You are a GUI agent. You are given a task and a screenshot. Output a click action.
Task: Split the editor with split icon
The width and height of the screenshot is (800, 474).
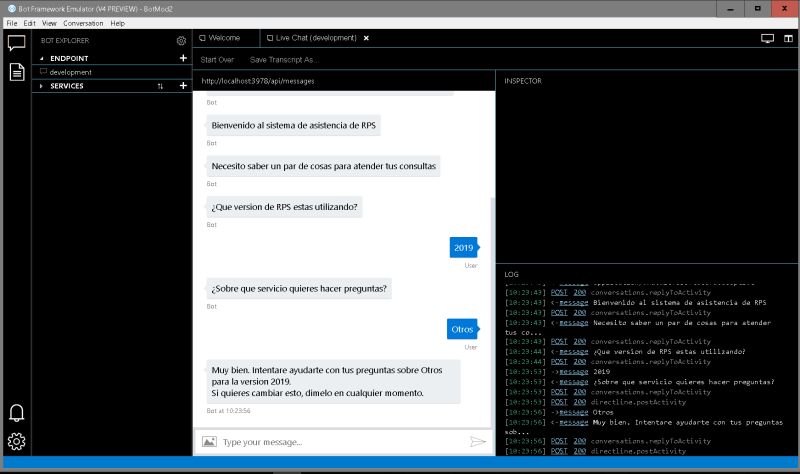[788, 38]
